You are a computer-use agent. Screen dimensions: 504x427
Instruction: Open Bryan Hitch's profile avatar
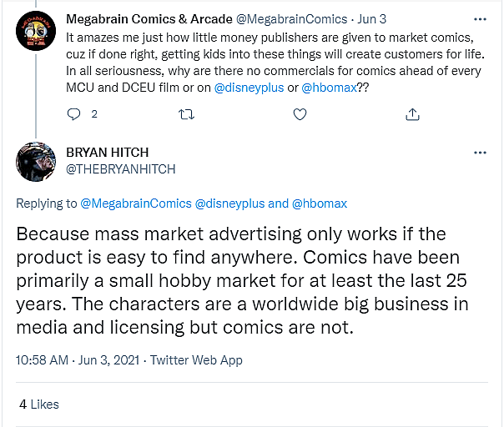click(35, 161)
